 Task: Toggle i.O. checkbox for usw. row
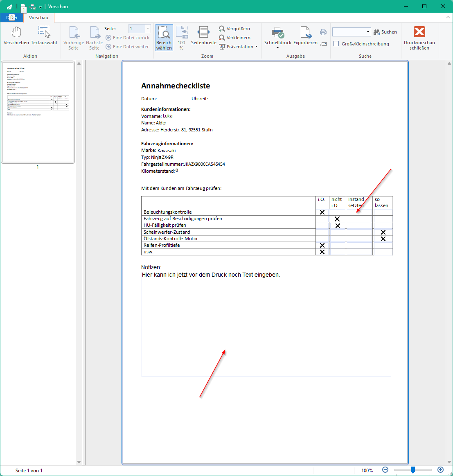point(322,252)
